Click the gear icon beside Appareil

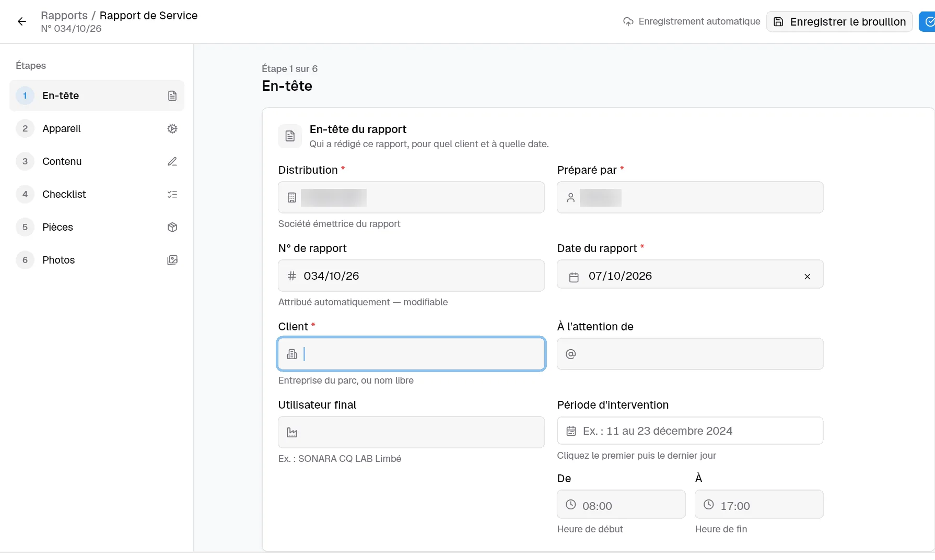tap(172, 128)
